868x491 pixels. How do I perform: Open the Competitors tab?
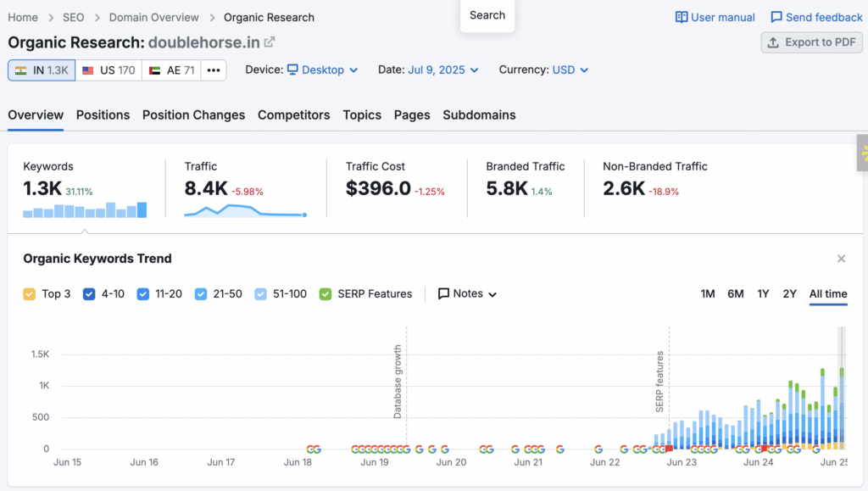[294, 114]
